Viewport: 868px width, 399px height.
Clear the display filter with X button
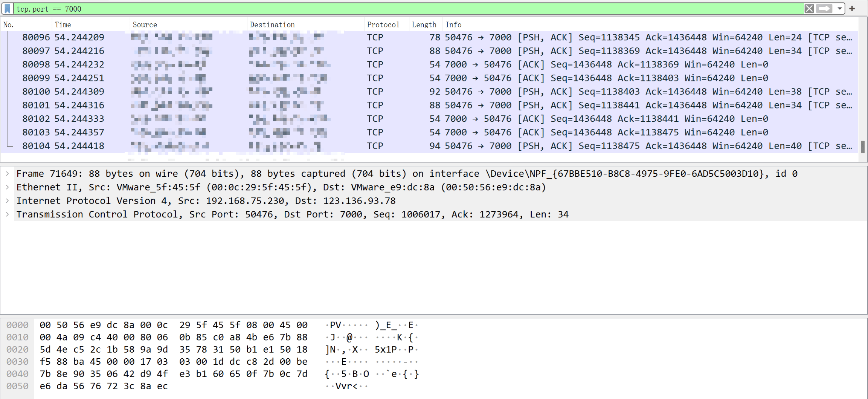click(x=809, y=8)
